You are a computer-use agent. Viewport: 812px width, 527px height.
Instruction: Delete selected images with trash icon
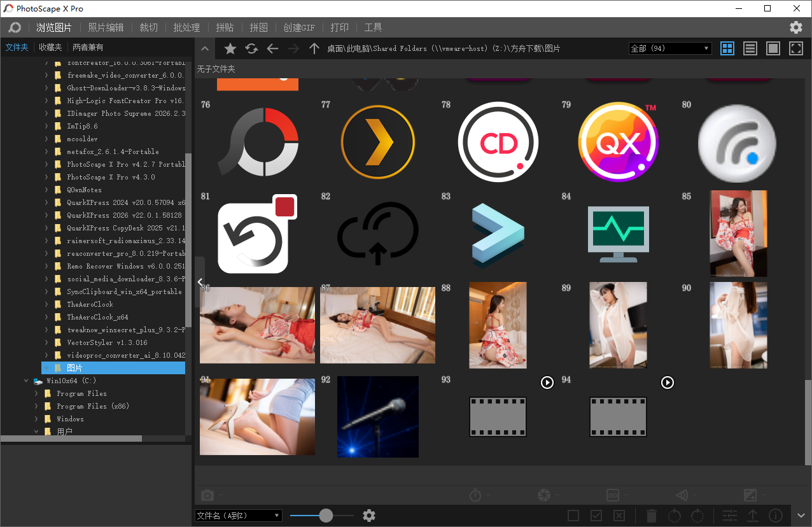652,516
